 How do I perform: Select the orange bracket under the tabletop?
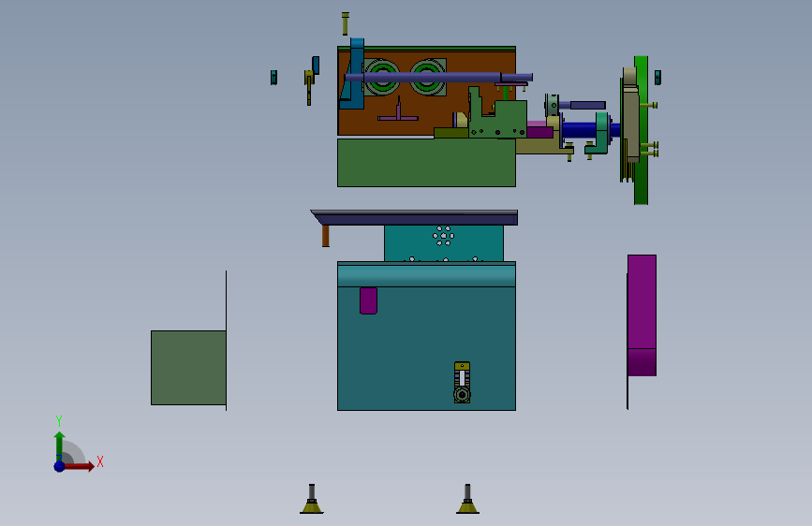point(326,236)
